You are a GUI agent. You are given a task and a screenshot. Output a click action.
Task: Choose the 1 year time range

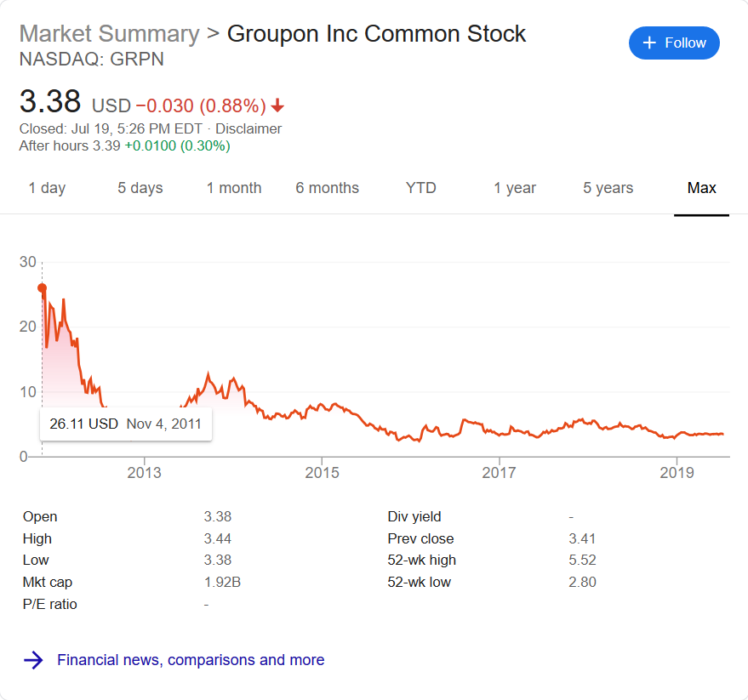click(x=514, y=188)
